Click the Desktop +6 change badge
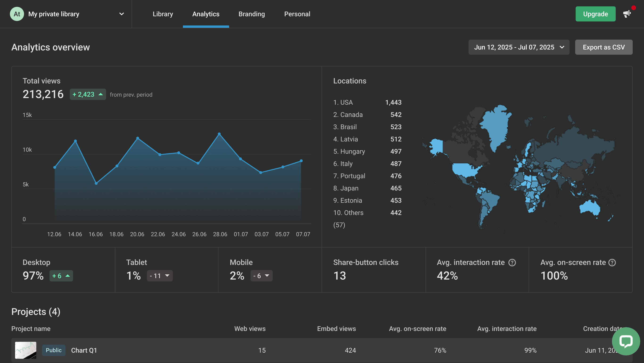644x363 pixels. point(61,276)
